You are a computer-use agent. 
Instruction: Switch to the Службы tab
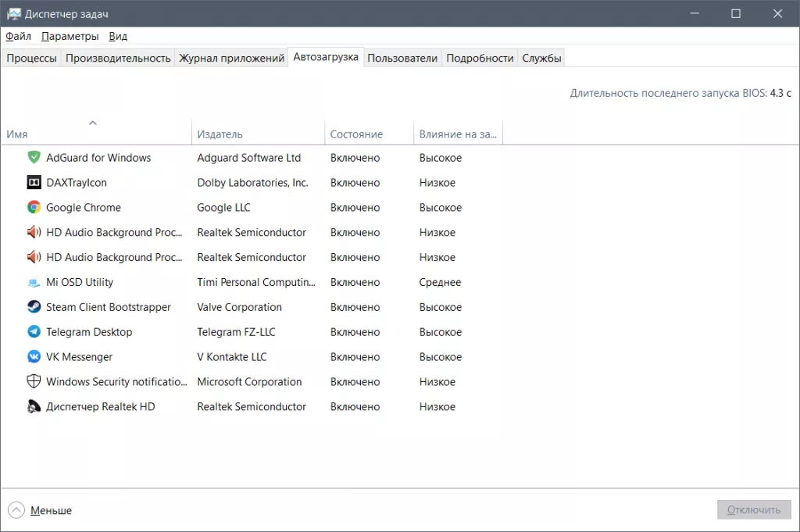click(541, 58)
